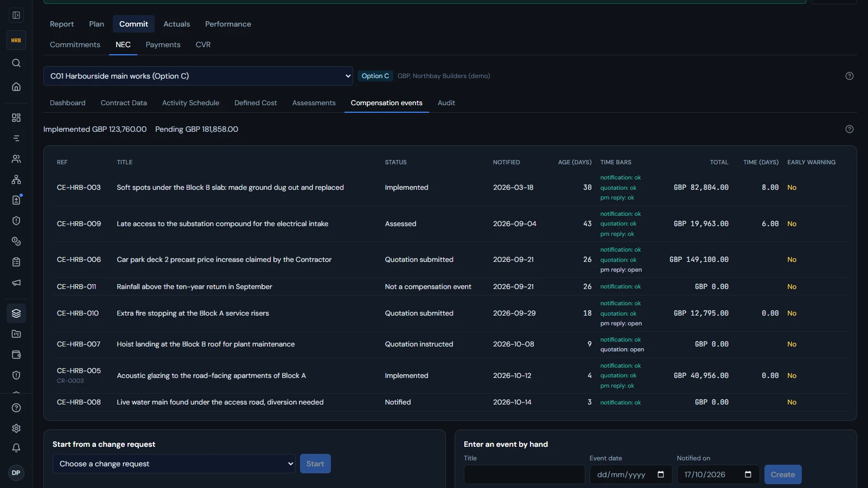Image resolution: width=868 pixels, height=488 pixels.
Task: Open the CVR sub-tab
Action: coord(203,44)
